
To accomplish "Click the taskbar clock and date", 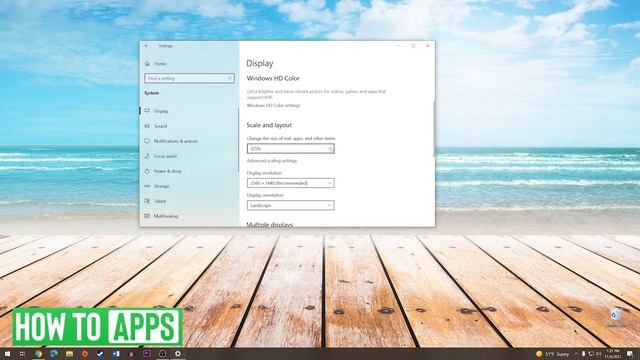I will coord(613,354).
